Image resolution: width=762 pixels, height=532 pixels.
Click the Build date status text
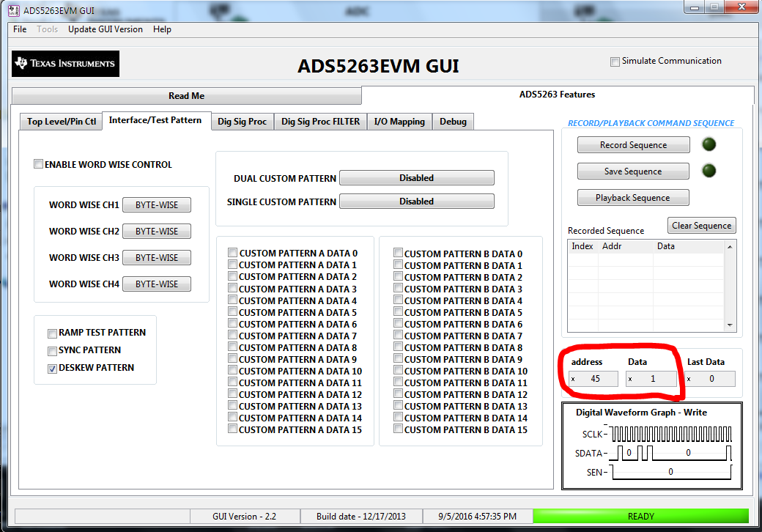[361, 517]
